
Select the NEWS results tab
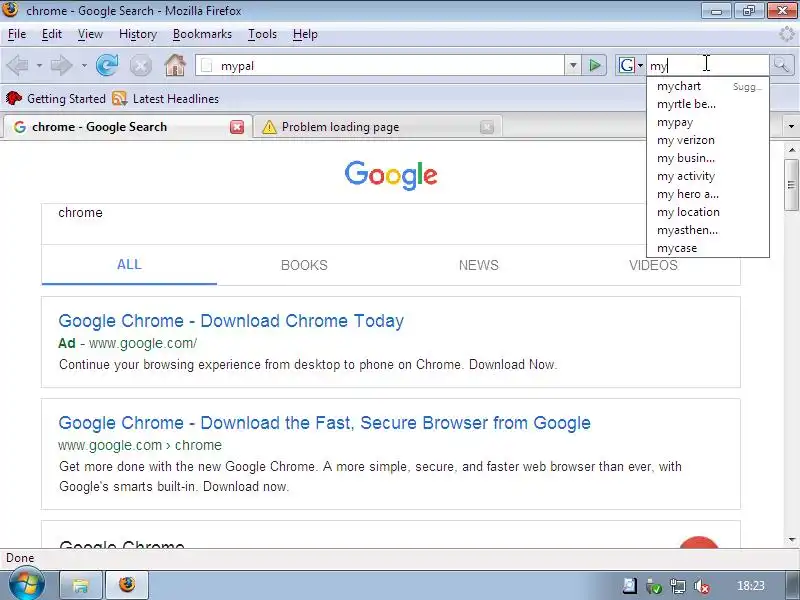pos(479,265)
